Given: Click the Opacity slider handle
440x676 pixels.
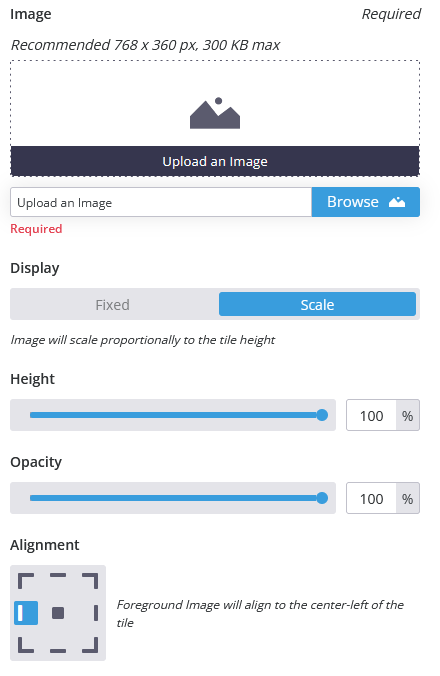Looking at the screenshot, I should tap(322, 498).
